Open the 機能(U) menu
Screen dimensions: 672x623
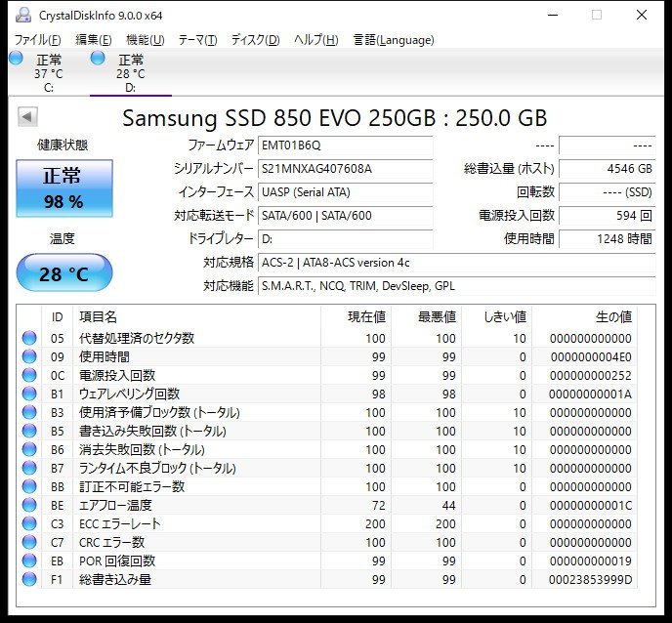[x=146, y=40]
